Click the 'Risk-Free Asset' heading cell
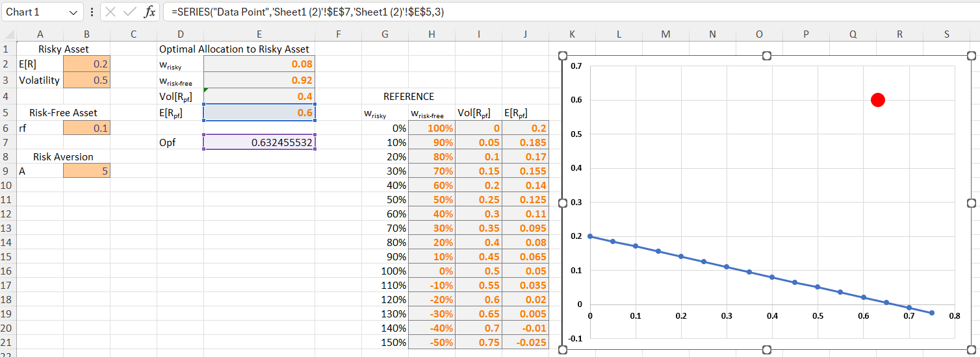The image size is (980, 357). point(63,112)
